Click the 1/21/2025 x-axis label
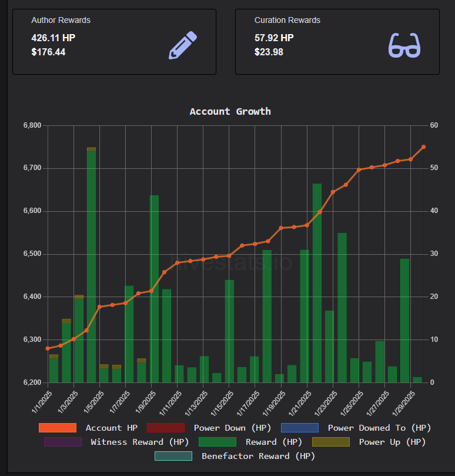This screenshot has width=455, height=476. tap(300, 403)
